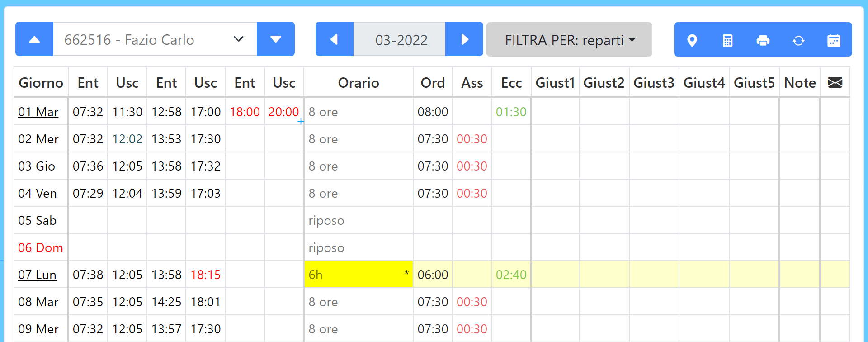
Task: Select the 04 Ven row day
Action: pos(38,193)
